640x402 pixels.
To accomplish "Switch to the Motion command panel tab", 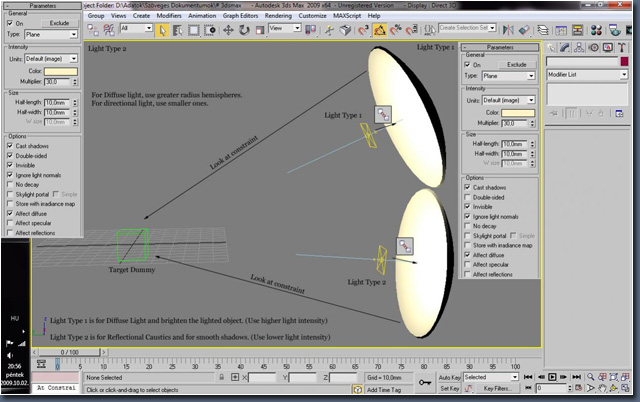I will [x=594, y=47].
